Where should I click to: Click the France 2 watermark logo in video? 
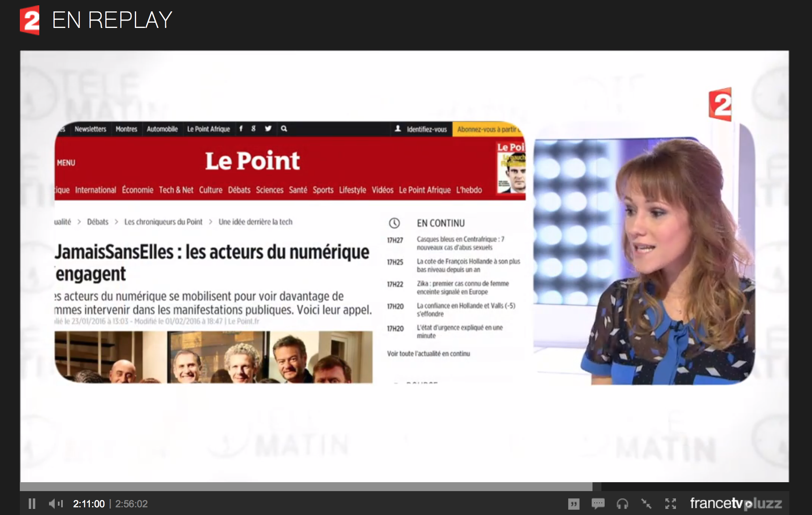click(x=720, y=104)
